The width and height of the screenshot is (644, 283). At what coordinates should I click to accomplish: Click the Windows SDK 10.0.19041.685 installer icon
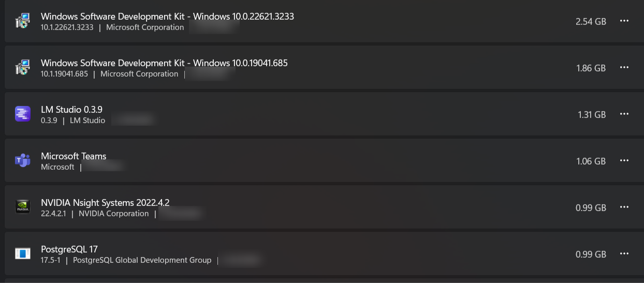23,68
